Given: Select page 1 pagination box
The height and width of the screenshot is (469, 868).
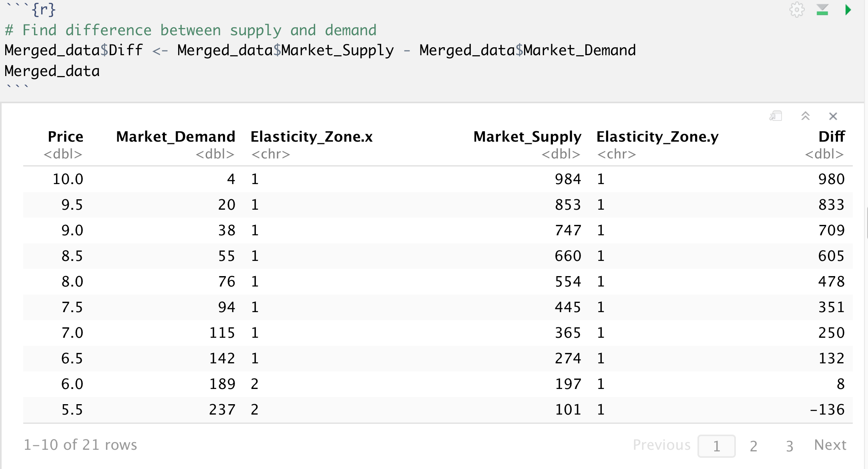Looking at the screenshot, I should (716, 446).
